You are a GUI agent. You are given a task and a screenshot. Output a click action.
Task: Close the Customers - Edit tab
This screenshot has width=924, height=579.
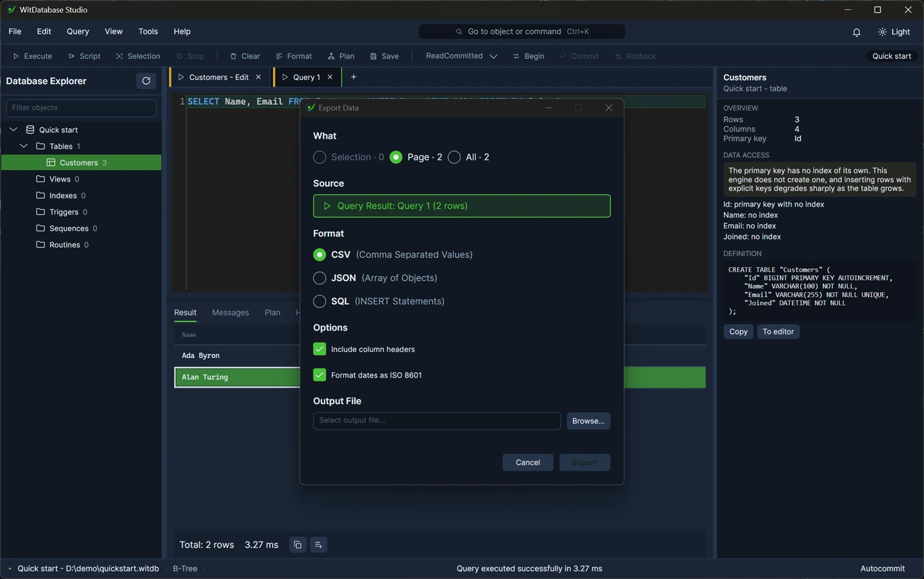click(259, 77)
